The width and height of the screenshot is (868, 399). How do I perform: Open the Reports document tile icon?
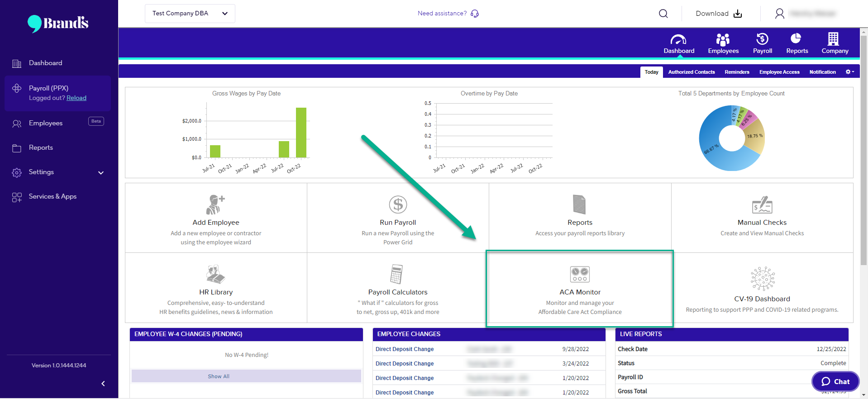click(x=579, y=204)
